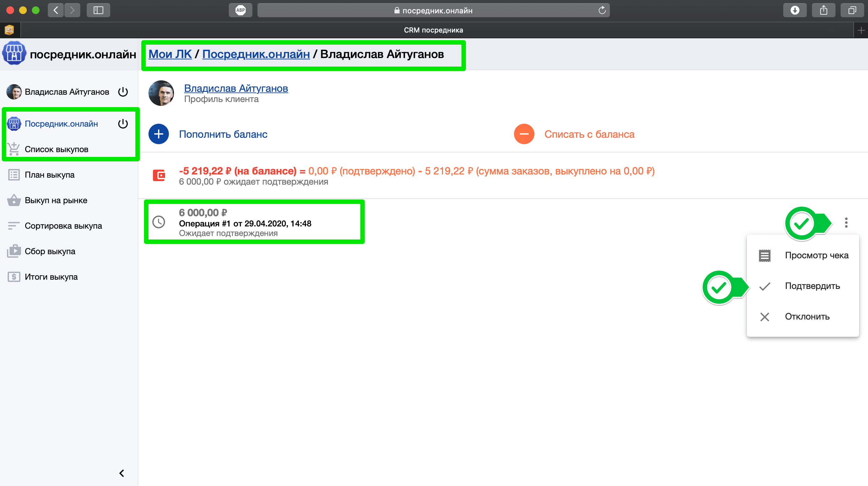Click "Посредник.онлайн" breadcrumb link
This screenshot has width=868, height=486.
pyautogui.click(x=256, y=54)
